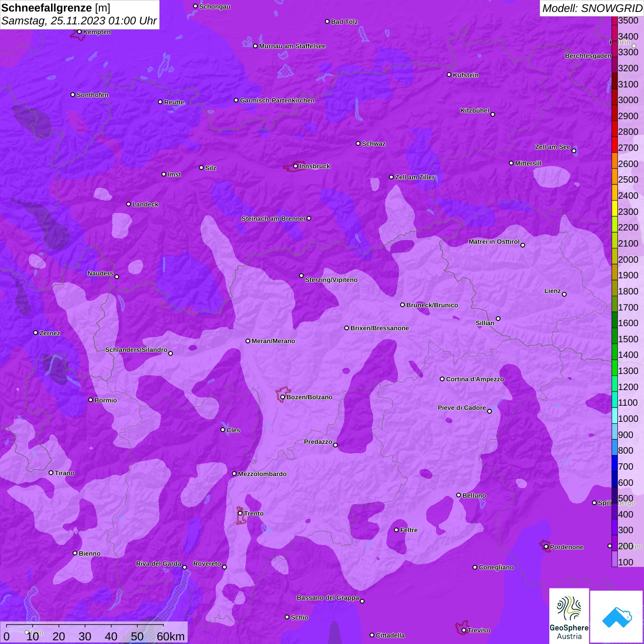Click the 100 light violet legend color
The height and width of the screenshot is (644, 644).
pos(615,558)
